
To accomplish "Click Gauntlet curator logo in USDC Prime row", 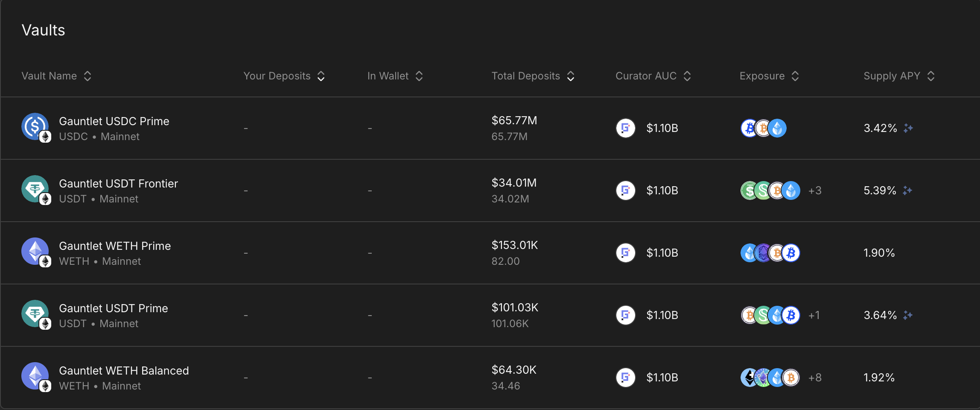I will [x=625, y=128].
